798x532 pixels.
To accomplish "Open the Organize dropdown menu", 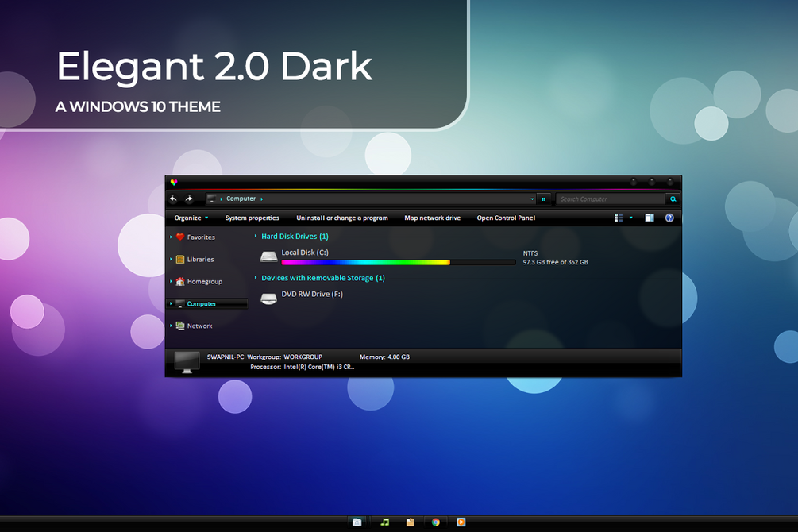I will 191,218.
